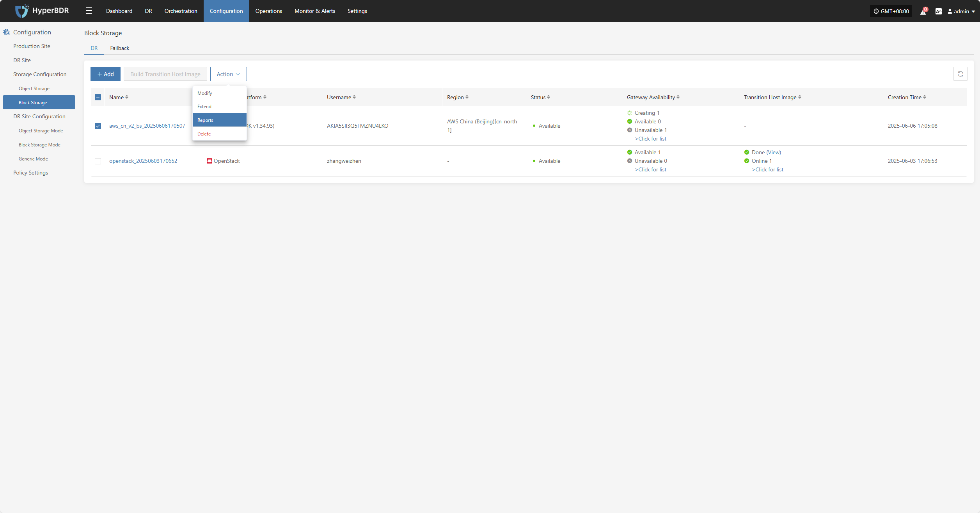Screen dimensions: 980x513
Task: Open Policy Settings in sidebar
Action: 30,173
